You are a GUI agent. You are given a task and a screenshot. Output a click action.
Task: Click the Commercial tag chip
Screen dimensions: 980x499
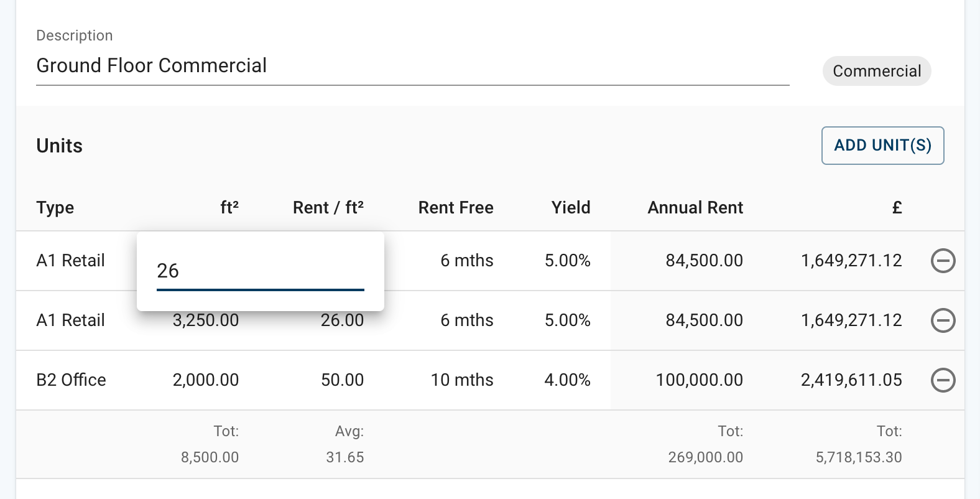coord(877,71)
